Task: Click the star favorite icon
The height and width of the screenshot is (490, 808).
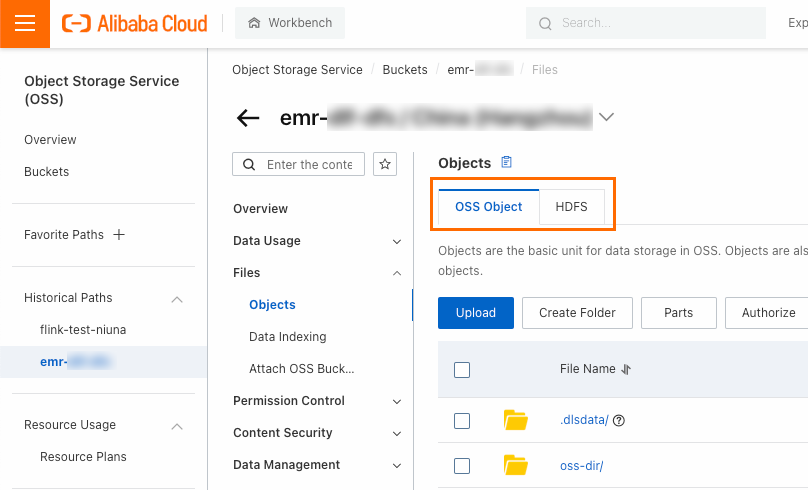Action: [383, 164]
